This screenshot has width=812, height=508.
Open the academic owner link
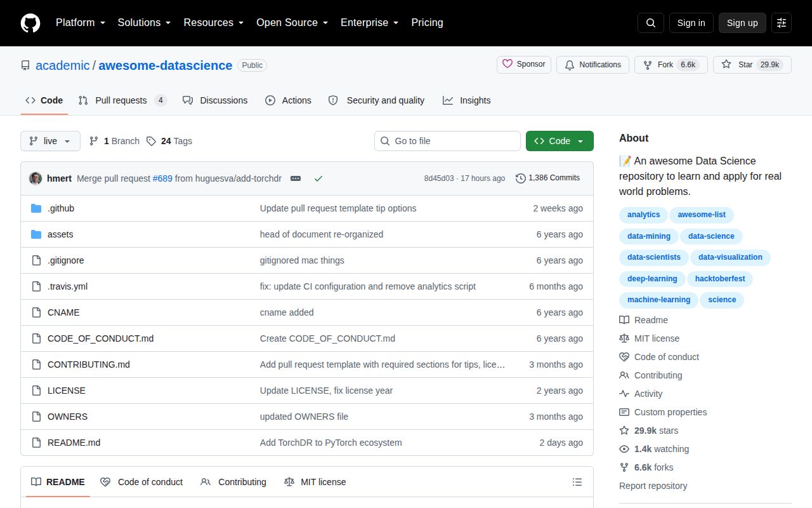point(63,65)
